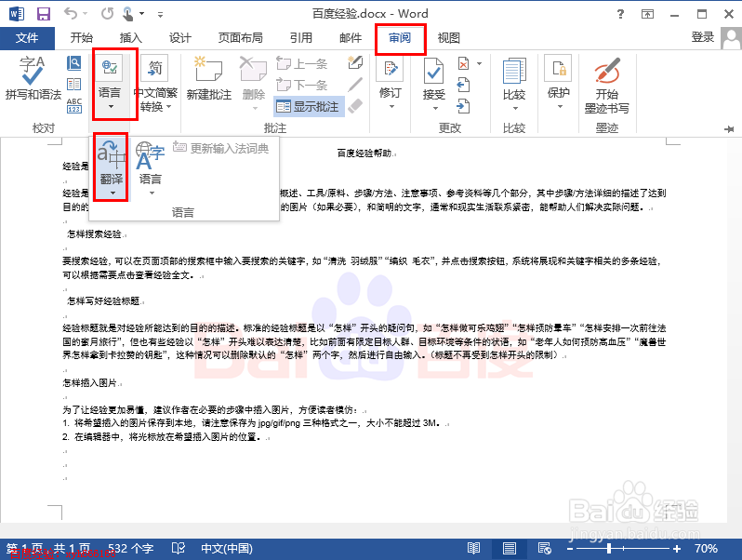This screenshot has height=560, width=742.
Task: Switch to the 插入 tab
Action: pos(130,38)
